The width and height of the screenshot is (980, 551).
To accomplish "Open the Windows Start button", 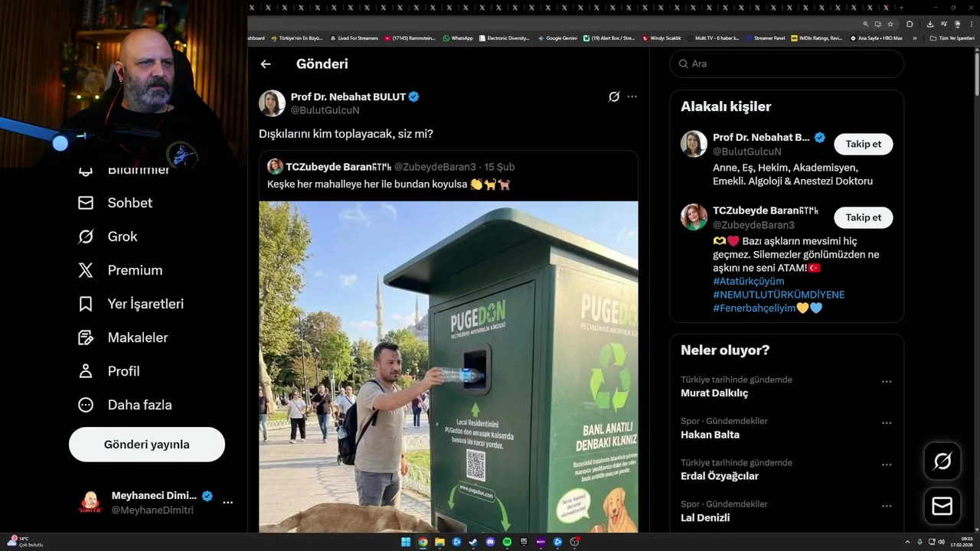I will coord(406,542).
